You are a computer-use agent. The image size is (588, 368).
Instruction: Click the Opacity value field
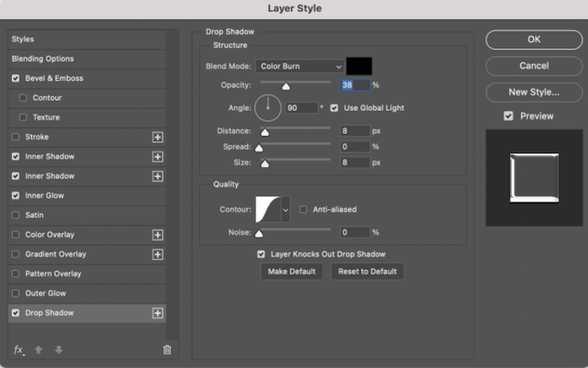tap(356, 85)
